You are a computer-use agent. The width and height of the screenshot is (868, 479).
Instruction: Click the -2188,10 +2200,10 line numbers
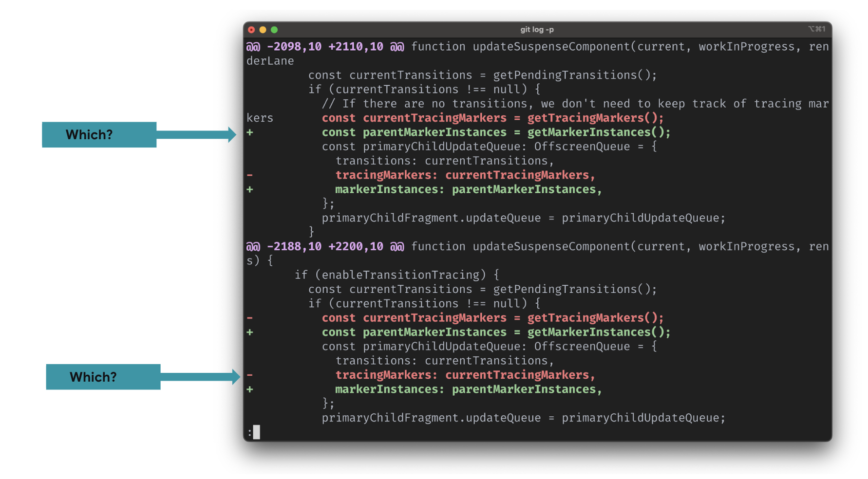(325, 247)
